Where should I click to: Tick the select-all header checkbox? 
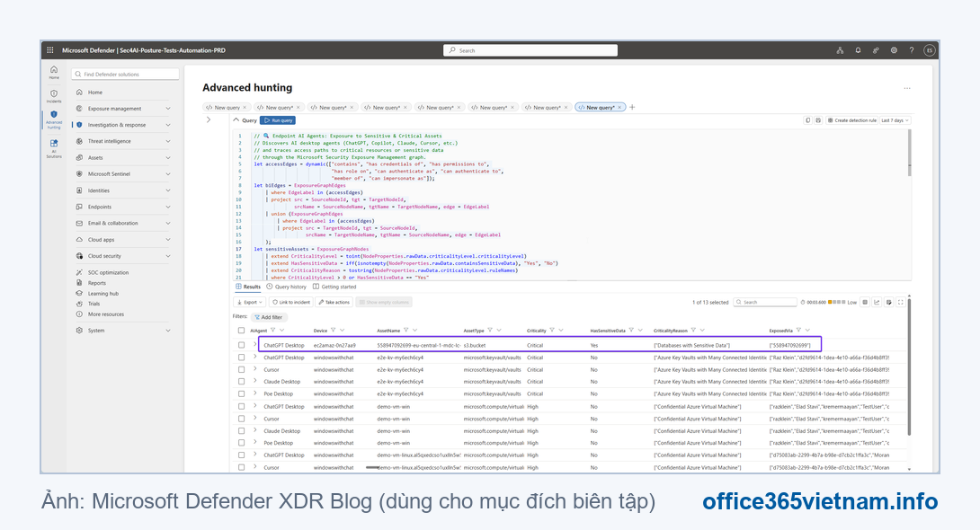[x=241, y=331]
